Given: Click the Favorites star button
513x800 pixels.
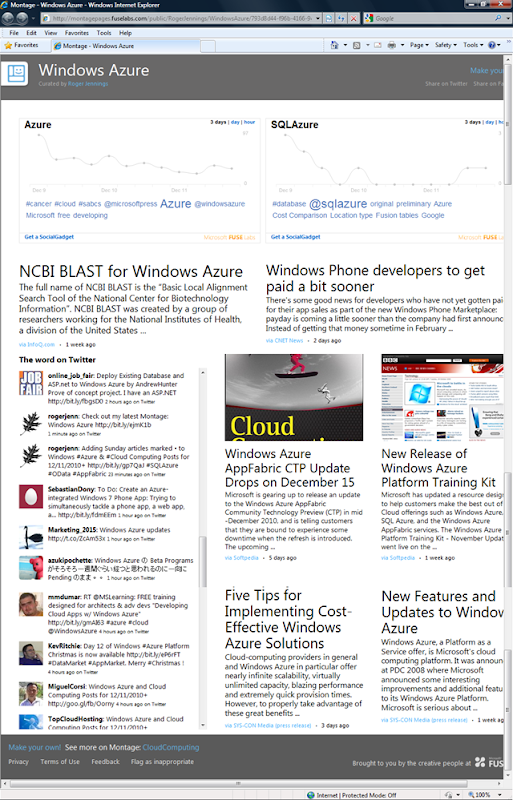Looking at the screenshot, I should (21, 45).
